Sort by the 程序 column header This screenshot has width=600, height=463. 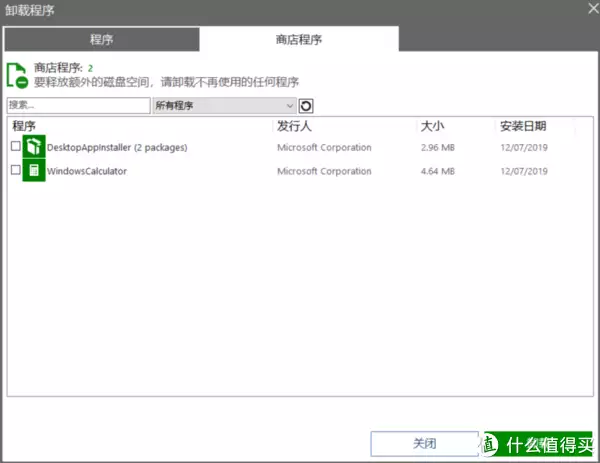24,126
